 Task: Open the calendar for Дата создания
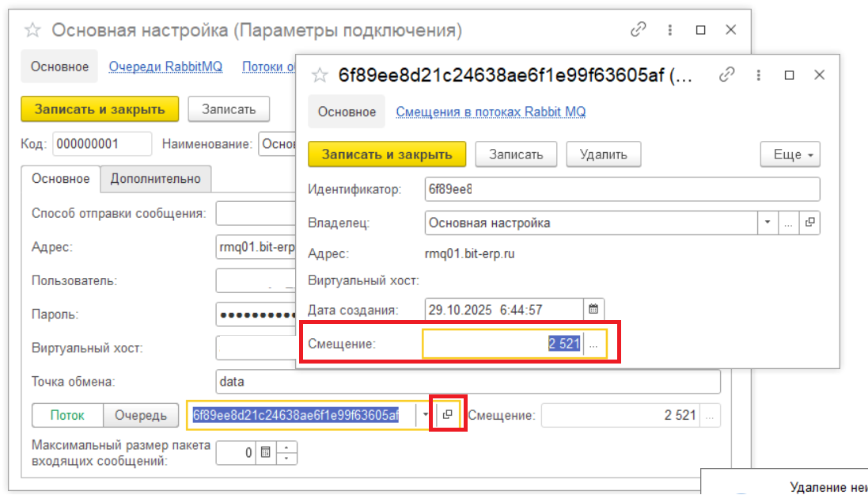tap(593, 309)
